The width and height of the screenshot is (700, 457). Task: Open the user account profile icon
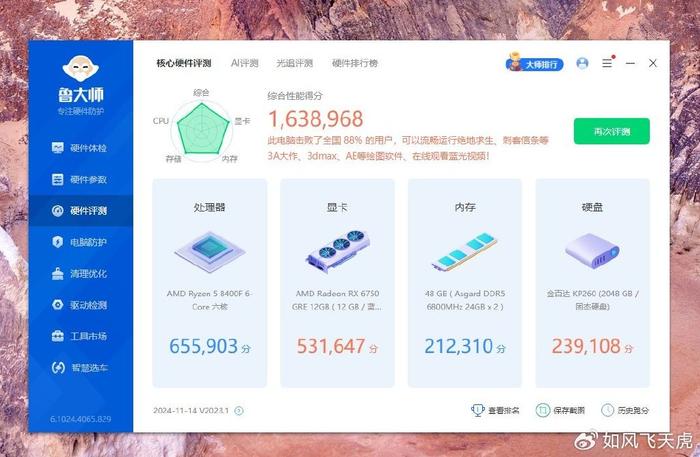[582, 63]
